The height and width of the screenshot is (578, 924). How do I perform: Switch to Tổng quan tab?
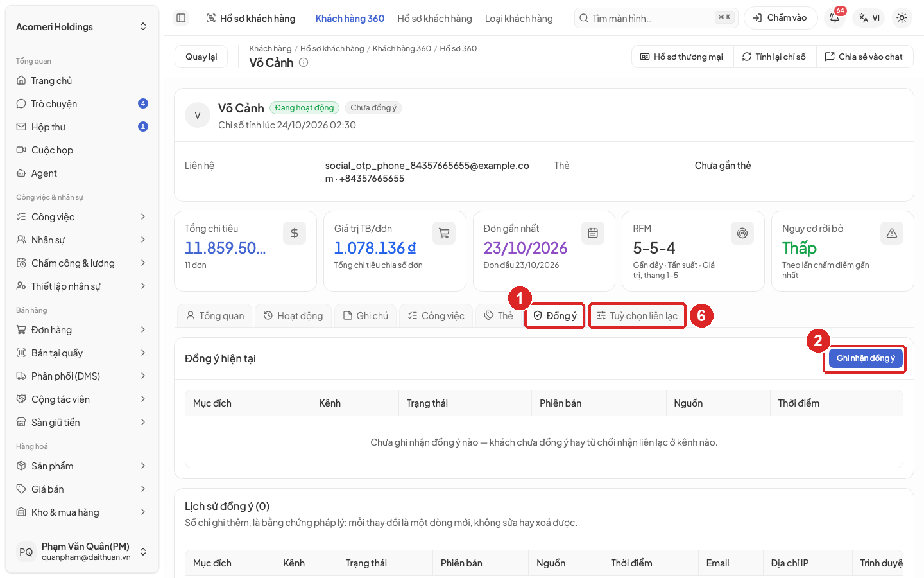click(215, 316)
